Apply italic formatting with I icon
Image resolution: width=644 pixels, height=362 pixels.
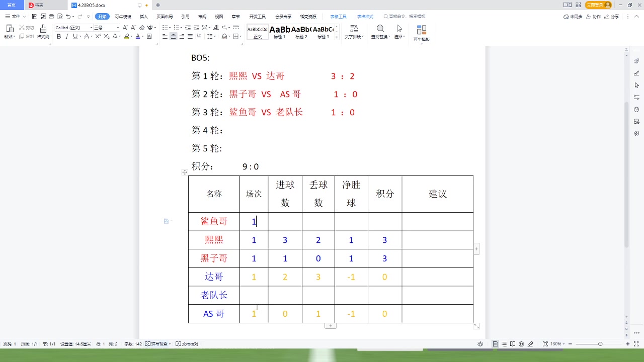(67, 36)
